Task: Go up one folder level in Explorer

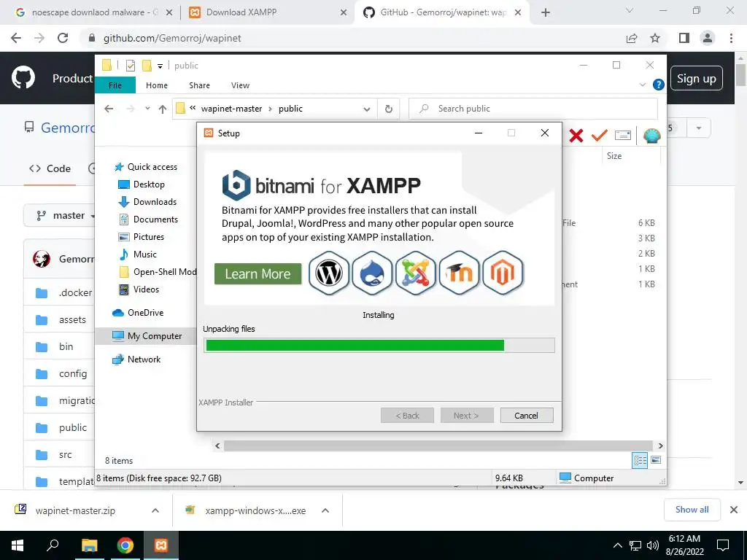Action: coord(163,109)
